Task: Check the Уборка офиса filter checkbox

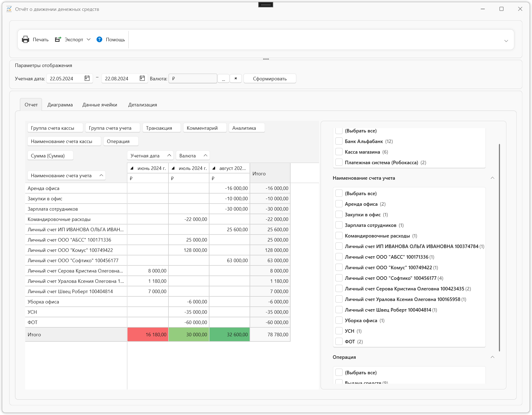Action: click(339, 320)
